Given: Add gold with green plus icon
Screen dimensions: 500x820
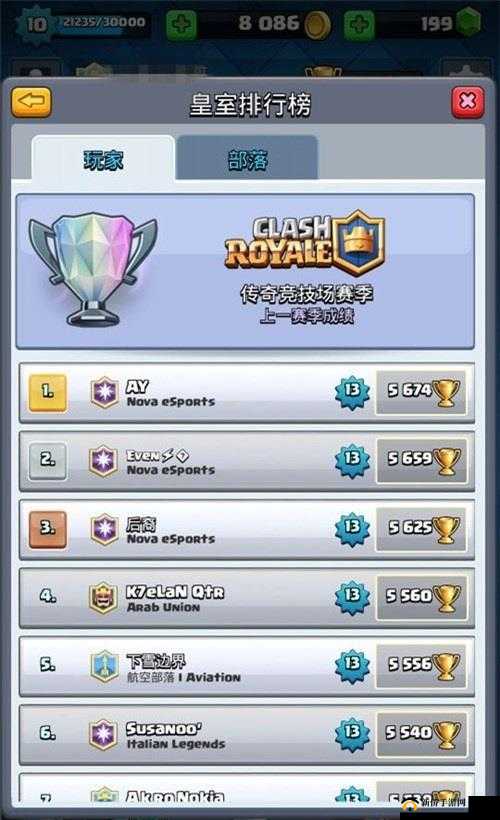Looking at the screenshot, I should [181, 24].
